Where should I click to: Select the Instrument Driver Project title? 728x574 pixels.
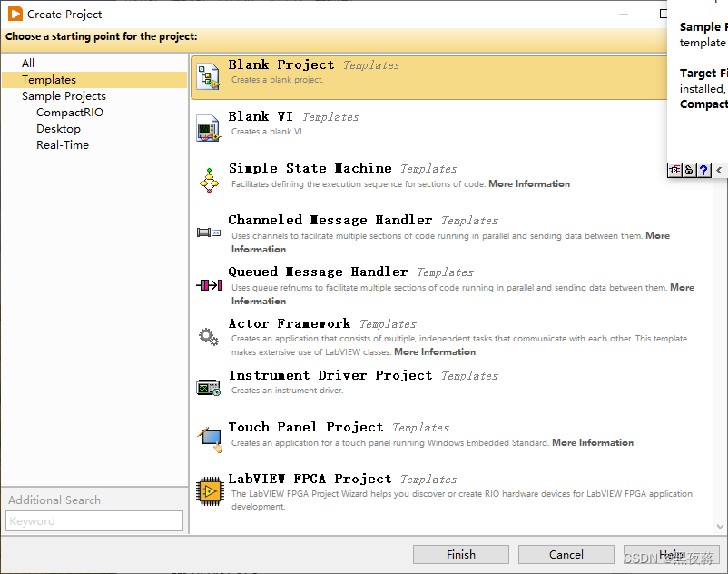pos(330,375)
